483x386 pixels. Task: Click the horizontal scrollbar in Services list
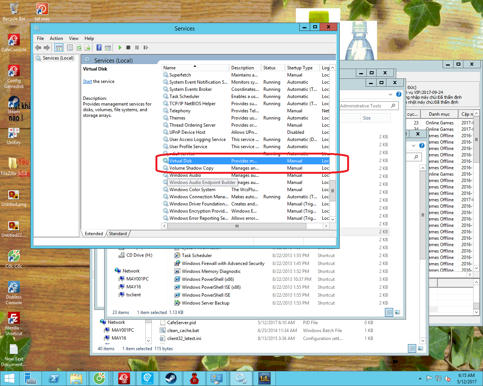237,226
